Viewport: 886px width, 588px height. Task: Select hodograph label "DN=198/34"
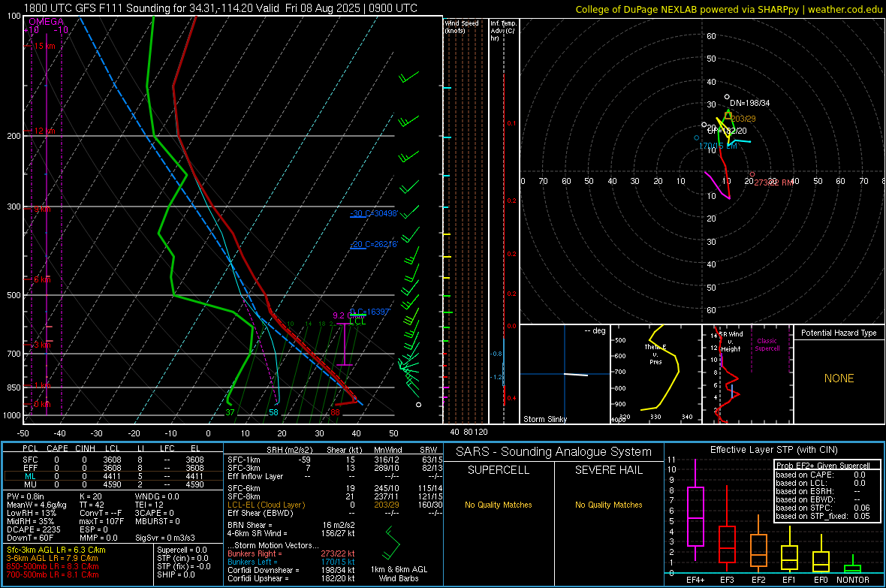point(750,103)
